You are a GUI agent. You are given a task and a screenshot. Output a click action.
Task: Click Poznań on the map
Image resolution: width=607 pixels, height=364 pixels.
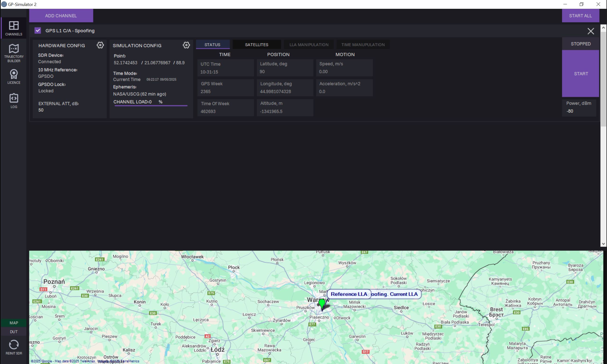pos(54,281)
